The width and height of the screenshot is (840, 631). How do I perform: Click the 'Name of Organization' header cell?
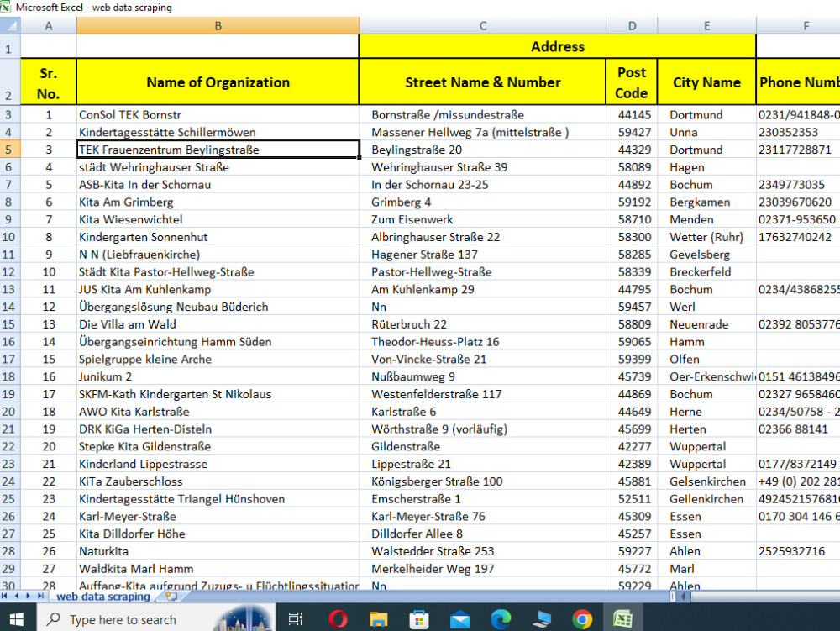(x=218, y=82)
